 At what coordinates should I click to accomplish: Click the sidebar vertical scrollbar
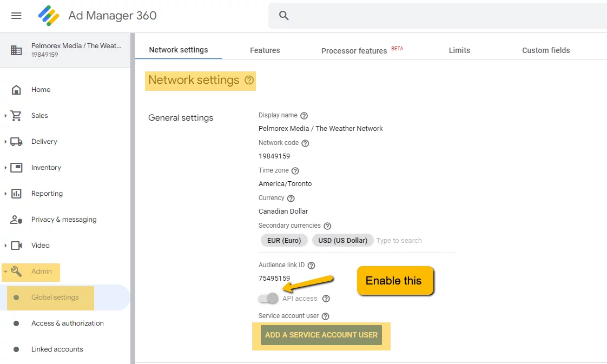coord(133,198)
